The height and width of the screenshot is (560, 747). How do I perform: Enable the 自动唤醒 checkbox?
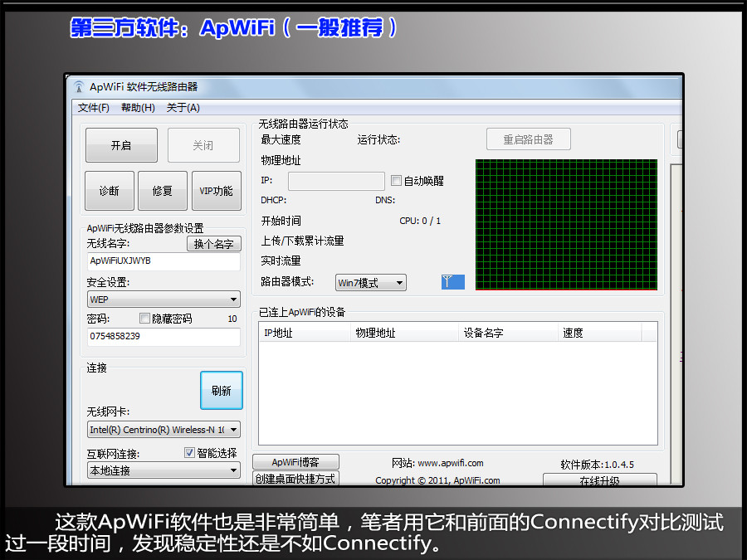[397, 181]
